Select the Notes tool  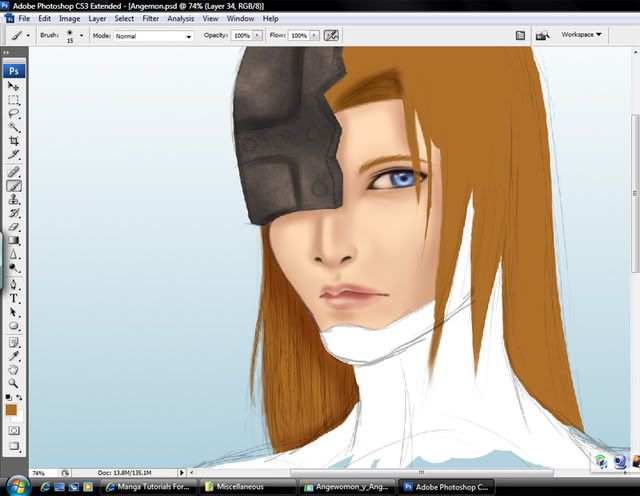tap(13, 343)
